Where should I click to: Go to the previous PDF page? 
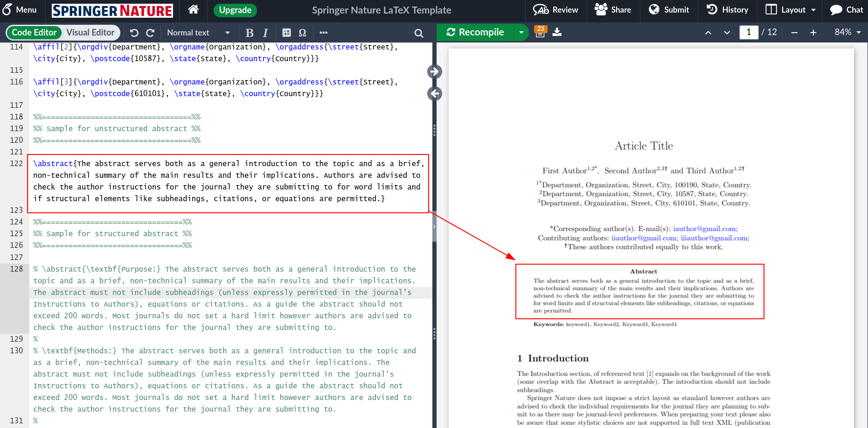(x=708, y=33)
